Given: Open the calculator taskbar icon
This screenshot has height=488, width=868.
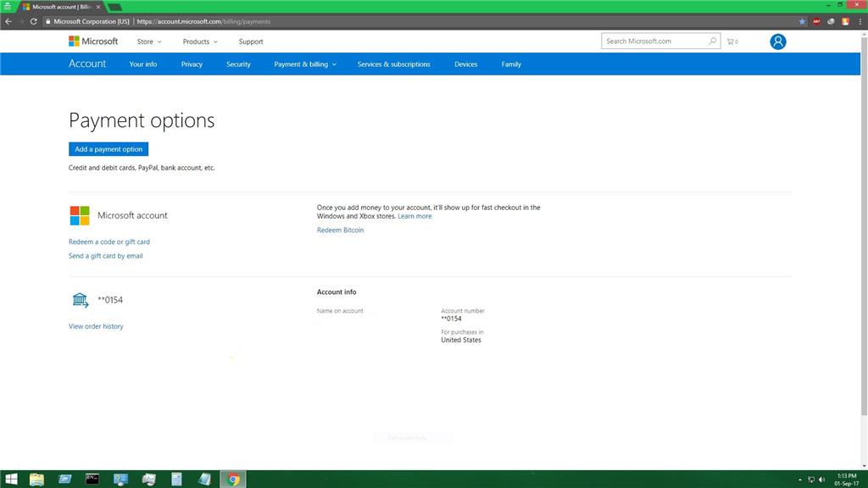Looking at the screenshot, I should point(176,480).
